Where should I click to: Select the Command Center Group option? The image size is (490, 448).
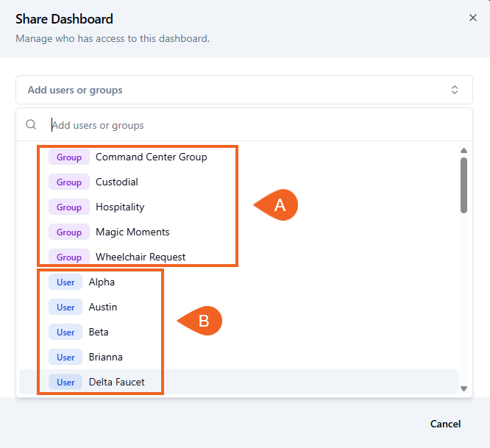point(239,157)
